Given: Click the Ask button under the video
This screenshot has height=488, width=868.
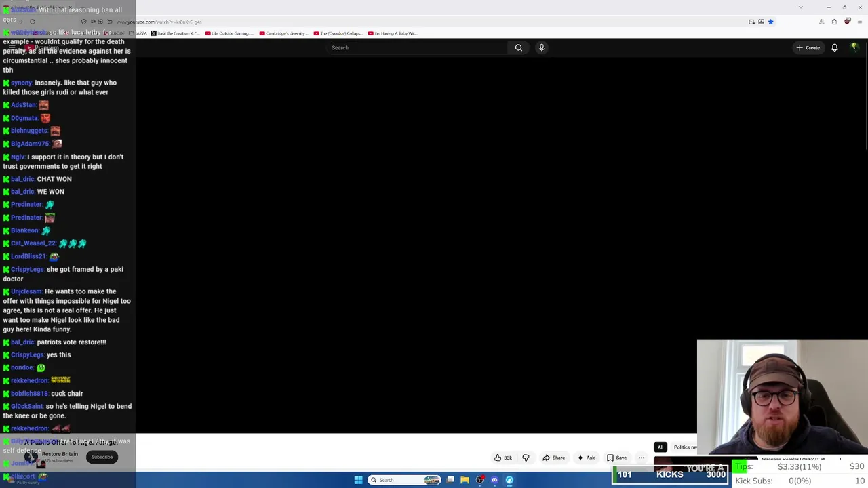Looking at the screenshot, I should click(586, 457).
